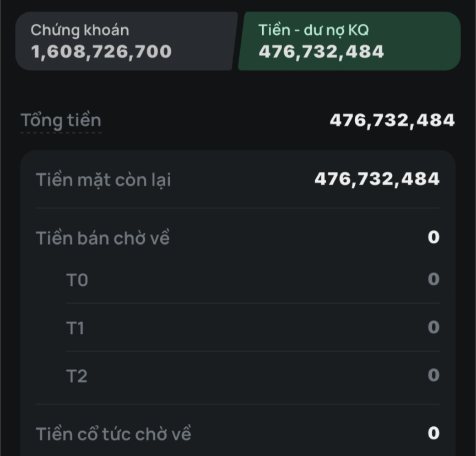The height and width of the screenshot is (456, 476).
Task: Open the Tiền bán chờ về row
Action: pos(237,238)
